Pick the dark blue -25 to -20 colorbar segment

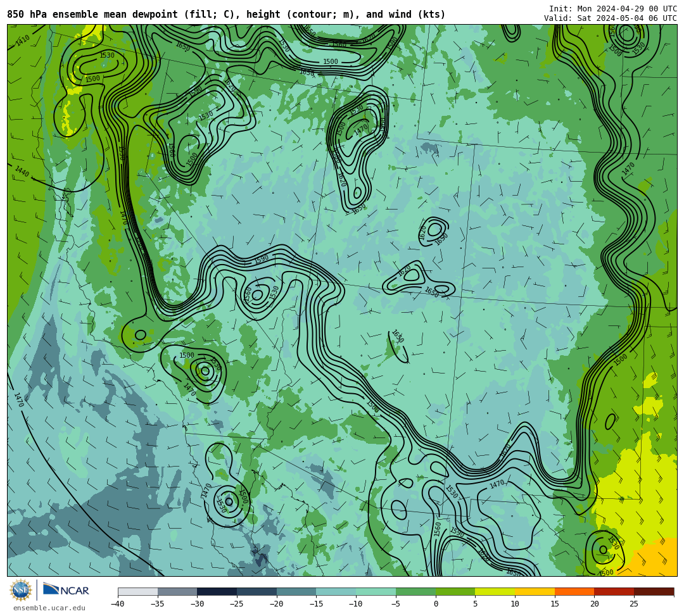pyautogui.click(x=257, y=591)
